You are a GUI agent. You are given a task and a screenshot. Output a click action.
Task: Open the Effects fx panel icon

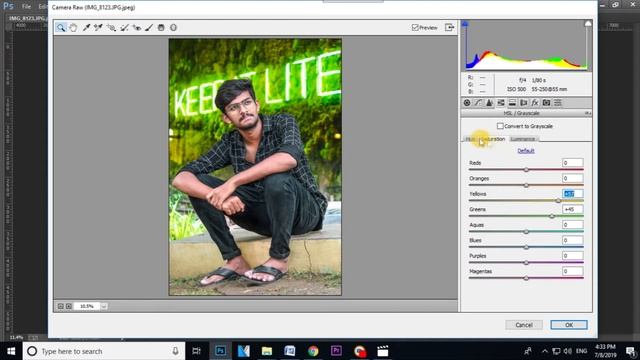(x=535, y=103)
